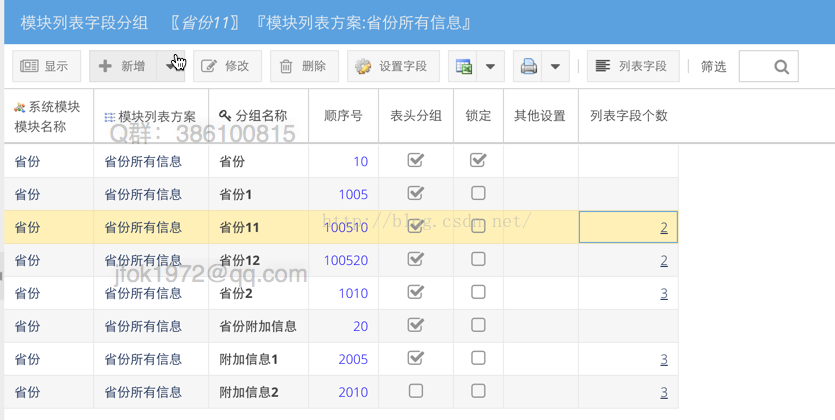835x420 pixels.
Task: Click the 列表字段个数 column header
Action: (628, 116)
